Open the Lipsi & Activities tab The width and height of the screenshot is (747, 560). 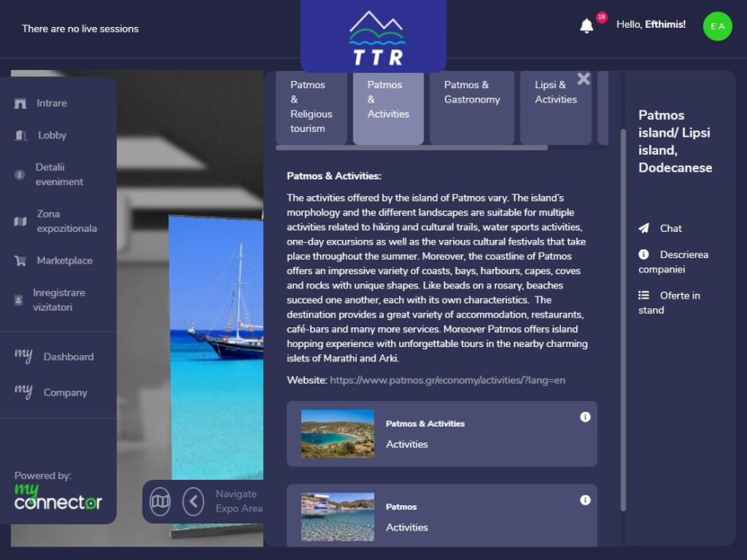pos(555,107)
